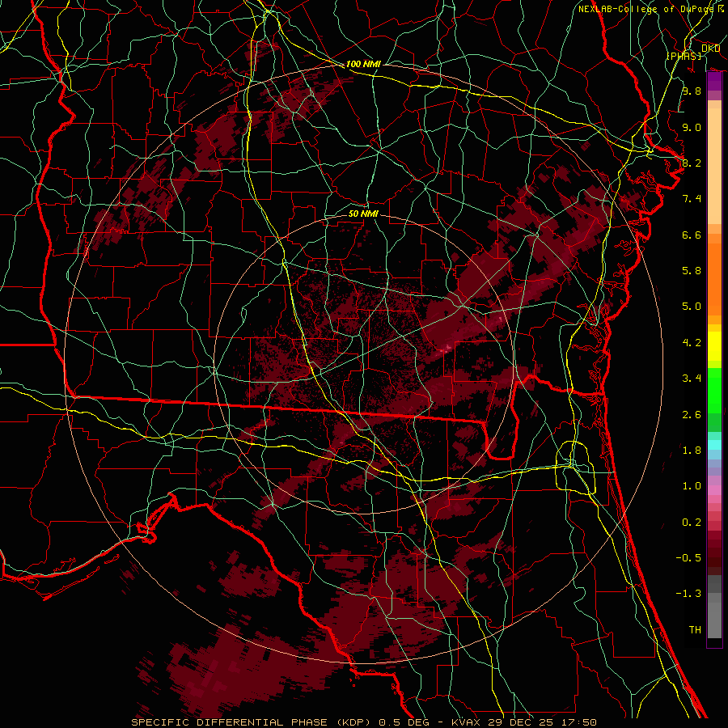Click the 5.0 value on the color scale
Viewport: 728px width, 728px height.
692,307
